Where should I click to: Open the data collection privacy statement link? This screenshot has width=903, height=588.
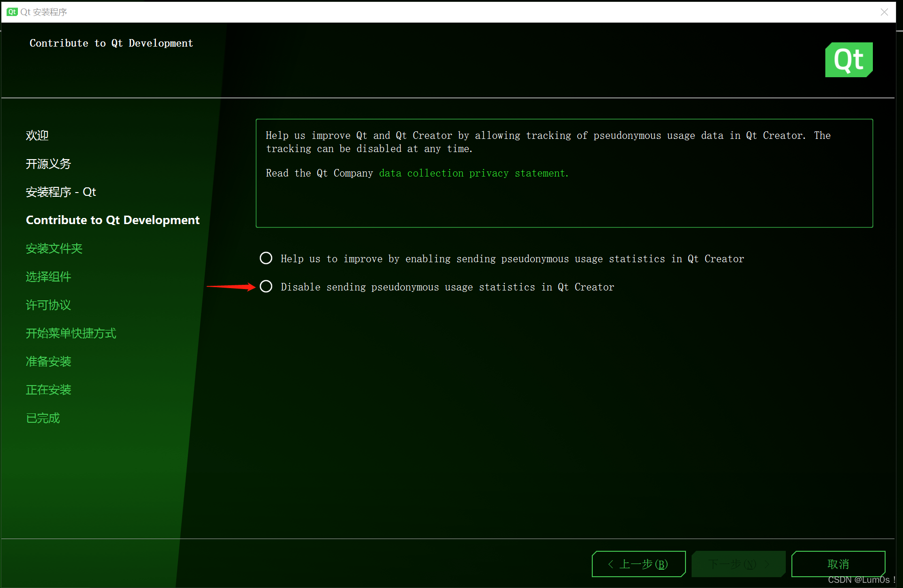point(474,173)
